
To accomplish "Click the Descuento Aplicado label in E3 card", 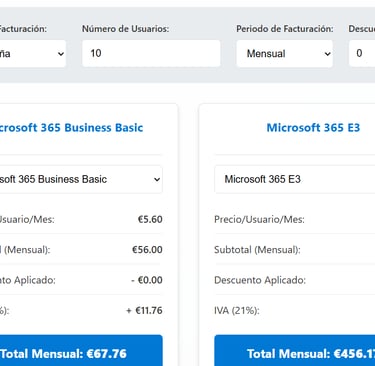I will coord(260,280).
